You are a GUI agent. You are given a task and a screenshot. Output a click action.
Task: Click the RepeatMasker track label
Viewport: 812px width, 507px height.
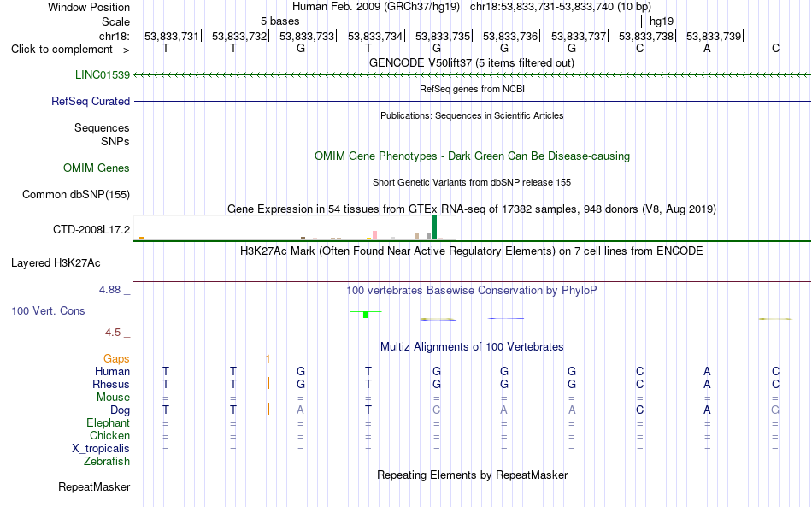[x=94, y=486]
